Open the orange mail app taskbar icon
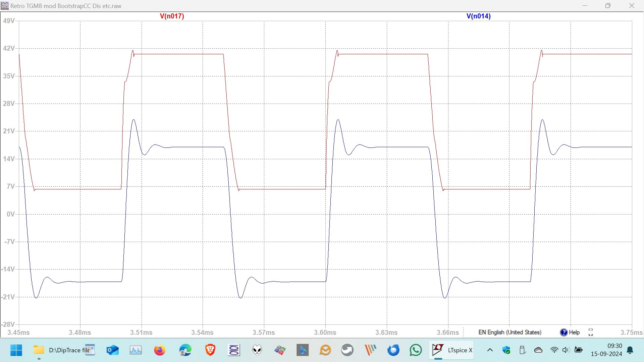Viewport: 644px width, 362px height. pyautogui.click(x=325, y=350)
